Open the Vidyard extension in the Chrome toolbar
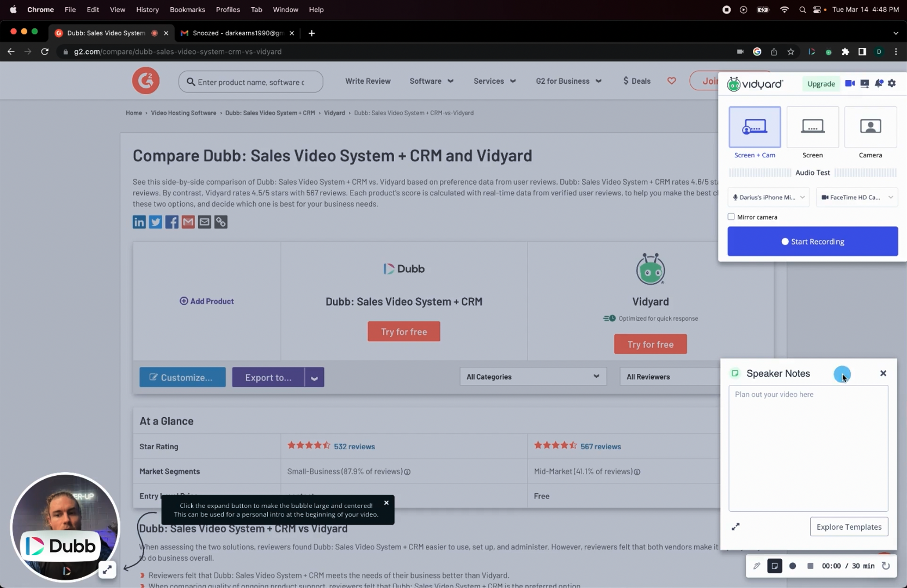The image size is (907, 588). click(x=829, y=52)
